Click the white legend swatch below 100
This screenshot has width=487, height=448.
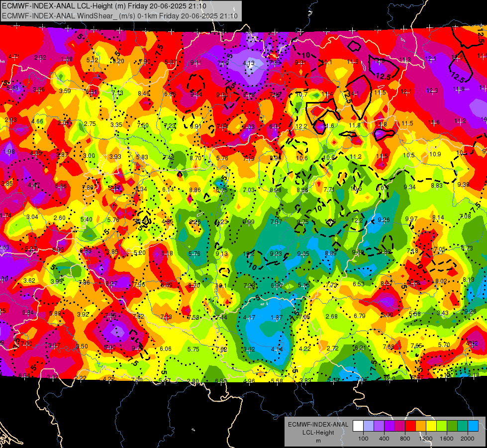358,426
